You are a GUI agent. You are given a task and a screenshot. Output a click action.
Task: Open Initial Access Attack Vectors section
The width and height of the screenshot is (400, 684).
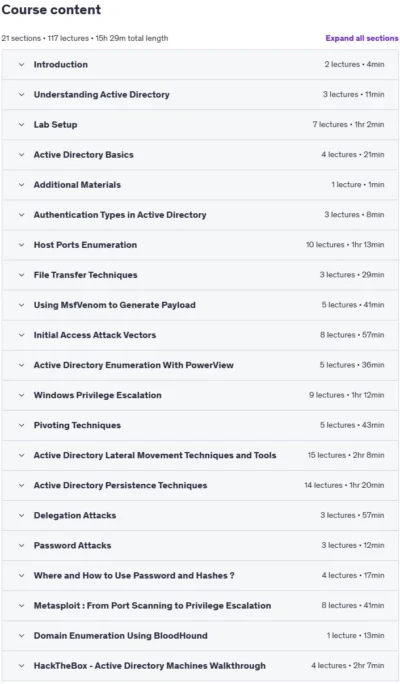200,335
